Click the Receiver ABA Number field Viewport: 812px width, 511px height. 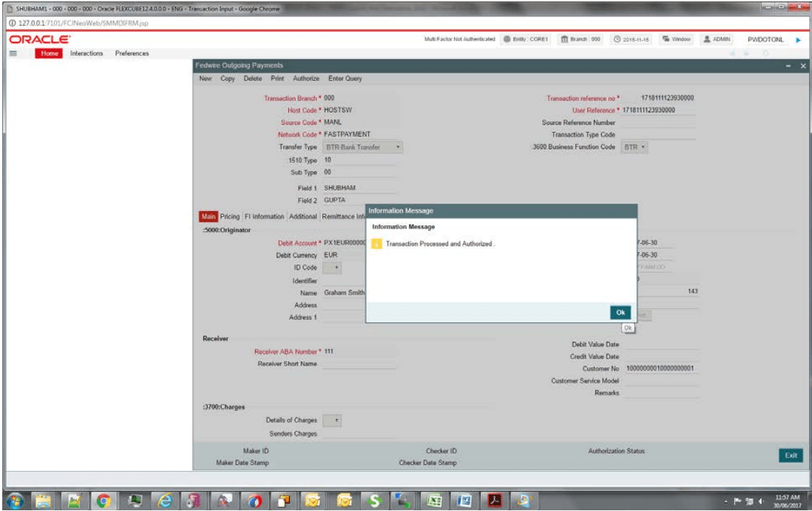click(359, 352)
